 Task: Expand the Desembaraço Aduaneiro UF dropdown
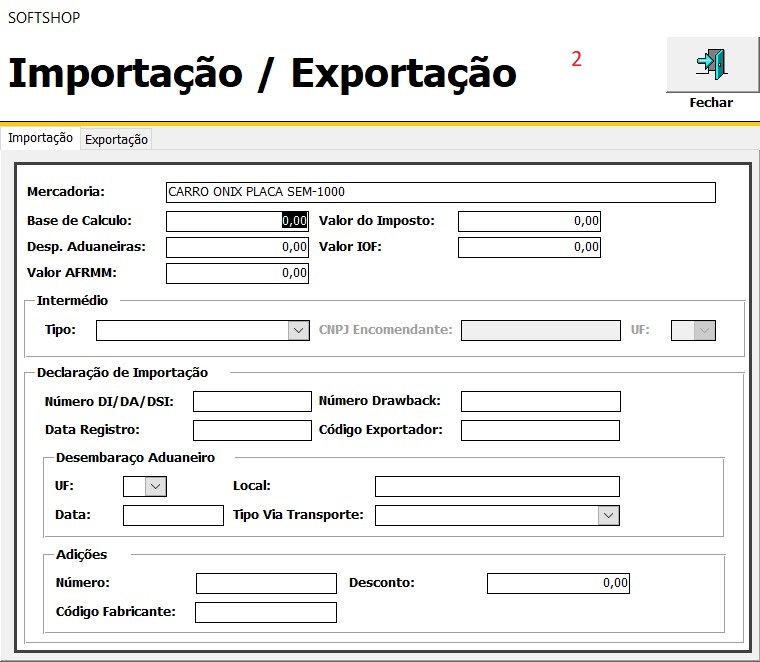[x=155, y=486]
